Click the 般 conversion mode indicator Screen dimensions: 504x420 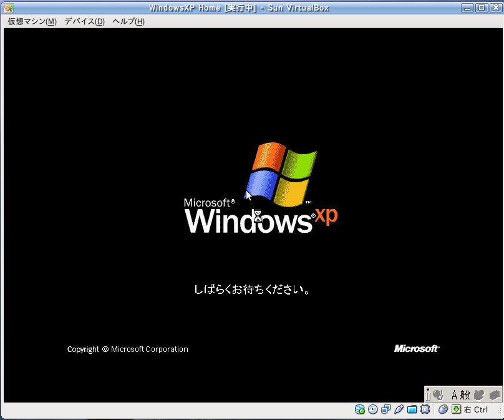(465, 395)
